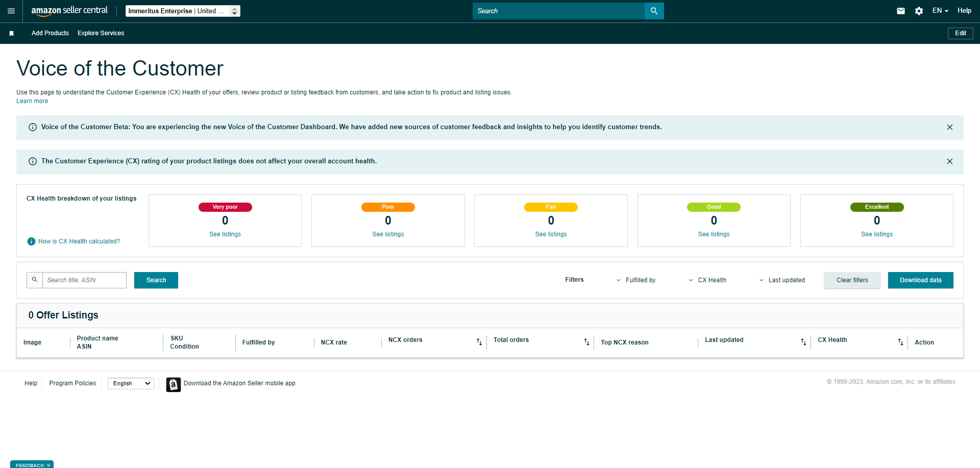The width and height of the screenshot is (980, 468).
Task: Click the bookmark icon in navigation bar
Action: tap(11, 33)
